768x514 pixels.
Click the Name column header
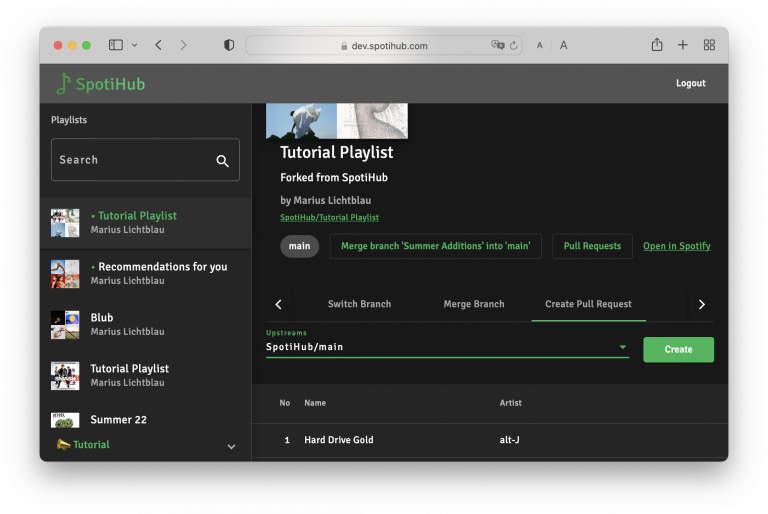(x=315, y=403)
